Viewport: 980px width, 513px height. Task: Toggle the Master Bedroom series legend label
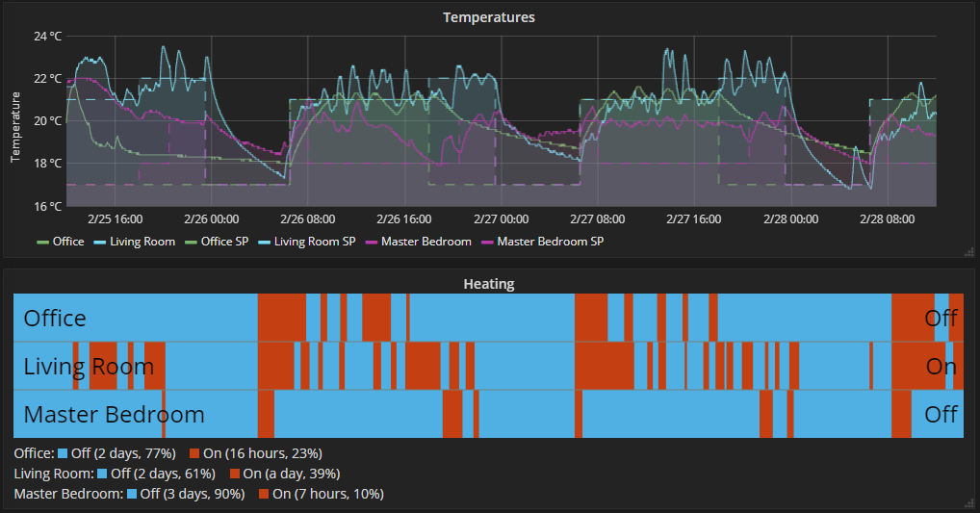(426, 242)
